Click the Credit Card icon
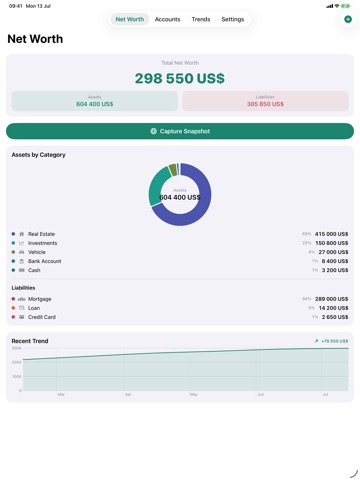 point(22,317)
